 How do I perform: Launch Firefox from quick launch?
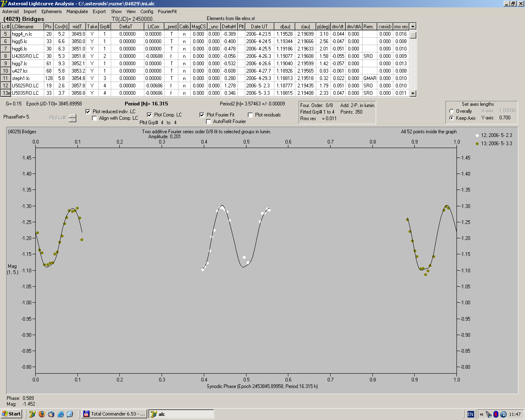(41, 414)
